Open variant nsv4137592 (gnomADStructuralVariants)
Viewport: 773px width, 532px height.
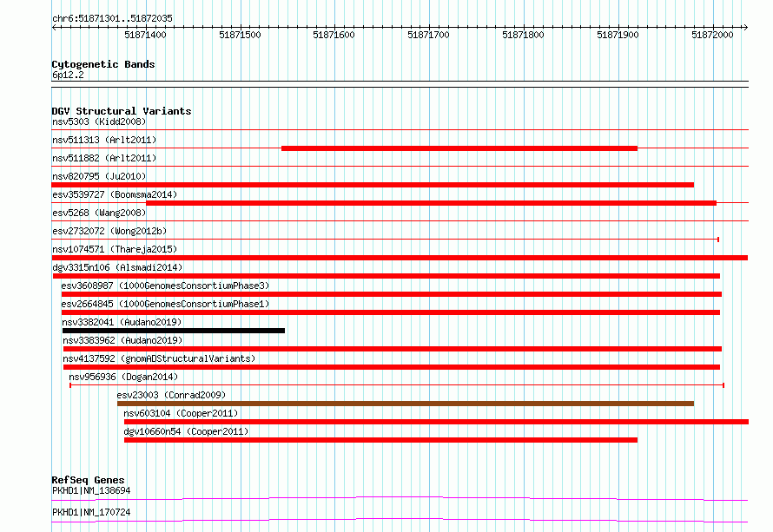(x=159, y=358)
